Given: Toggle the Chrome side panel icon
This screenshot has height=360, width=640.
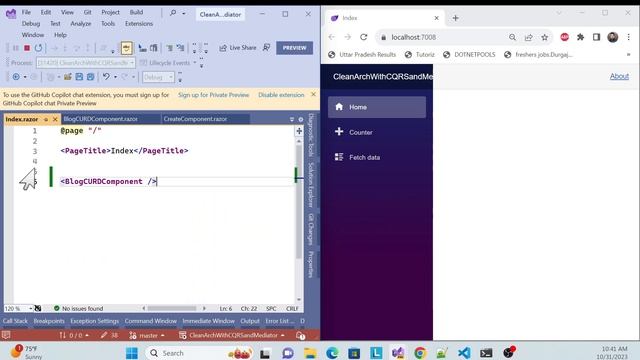Looking at the screenshot, I should click(x=596, y=37).
